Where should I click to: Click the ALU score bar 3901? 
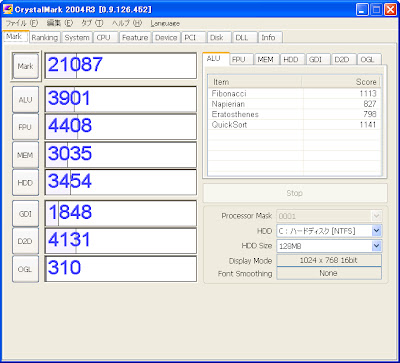click(121, 99)
